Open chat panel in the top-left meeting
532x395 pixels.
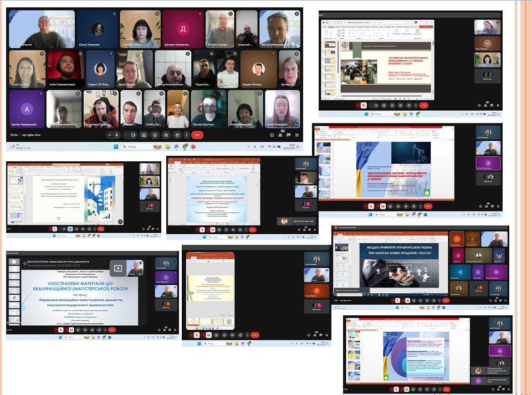coord(288,135)
